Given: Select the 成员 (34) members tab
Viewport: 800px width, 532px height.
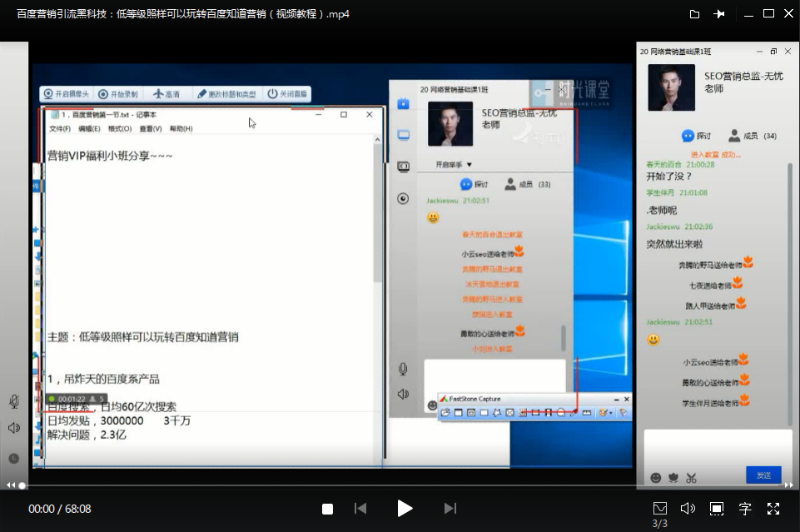Looking at the screenshot, I should [753, 136].
